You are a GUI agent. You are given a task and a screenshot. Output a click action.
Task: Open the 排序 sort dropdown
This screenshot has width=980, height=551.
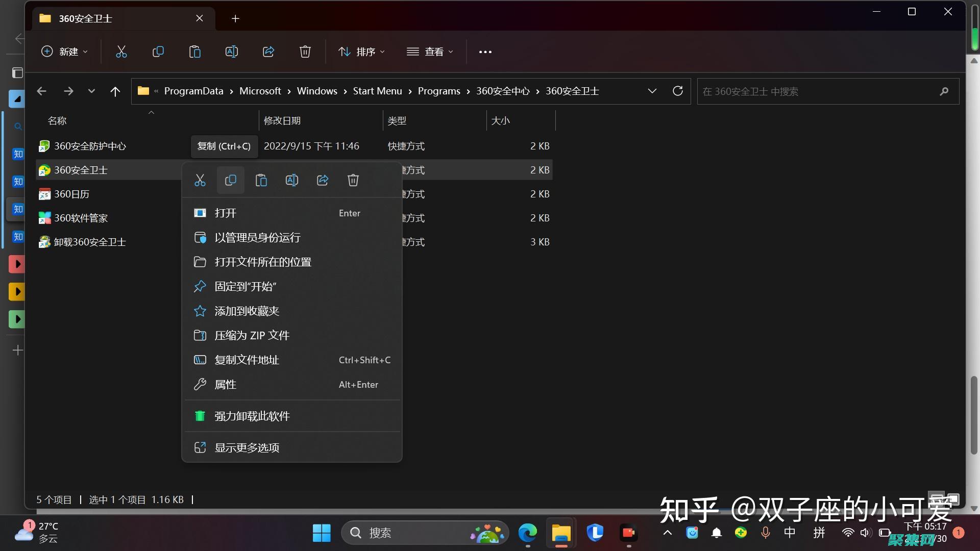tap(361, 52)
